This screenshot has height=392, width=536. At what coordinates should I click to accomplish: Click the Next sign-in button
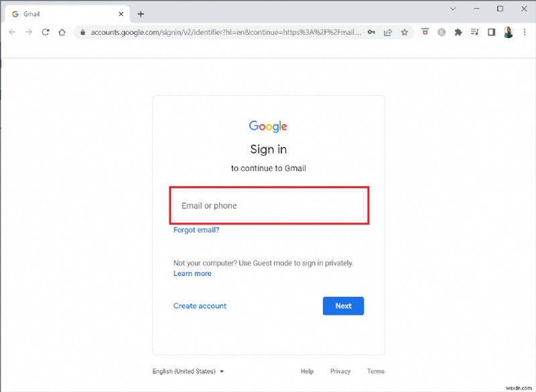click(343, 306)
